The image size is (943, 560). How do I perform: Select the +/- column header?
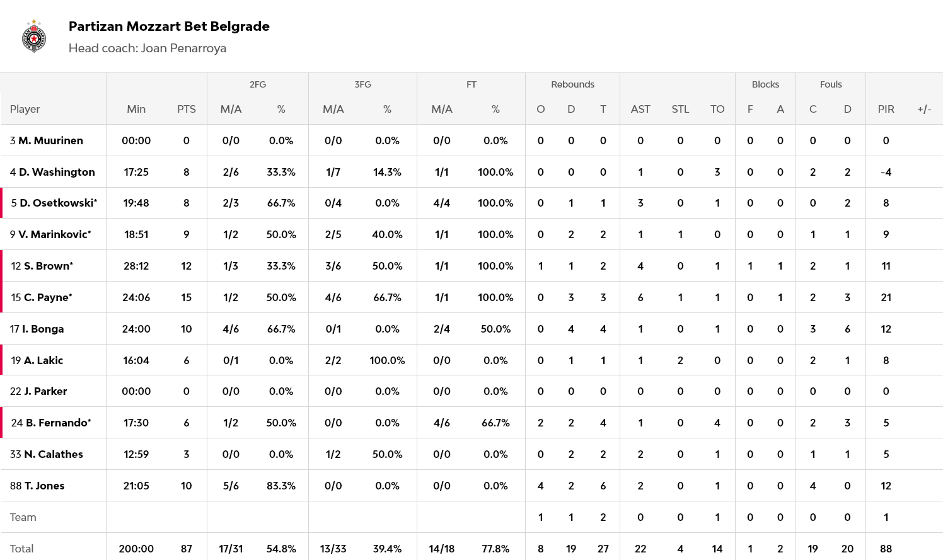tap(924, 109)
